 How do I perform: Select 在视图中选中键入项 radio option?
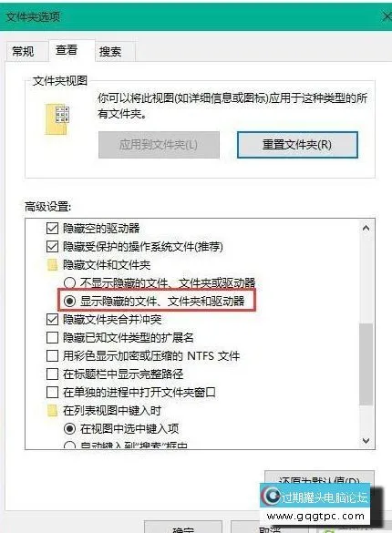[69, 428]
